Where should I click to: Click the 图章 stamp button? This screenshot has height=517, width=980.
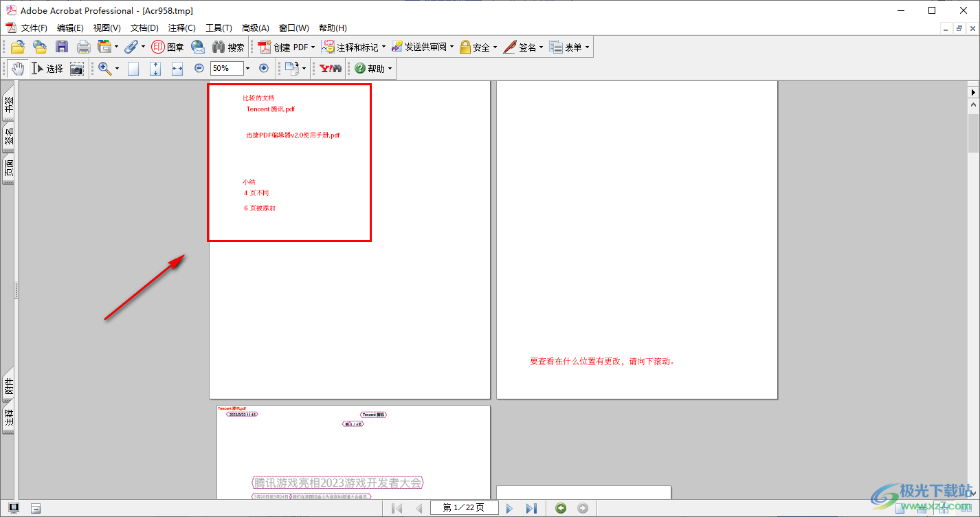coord(168,47)
